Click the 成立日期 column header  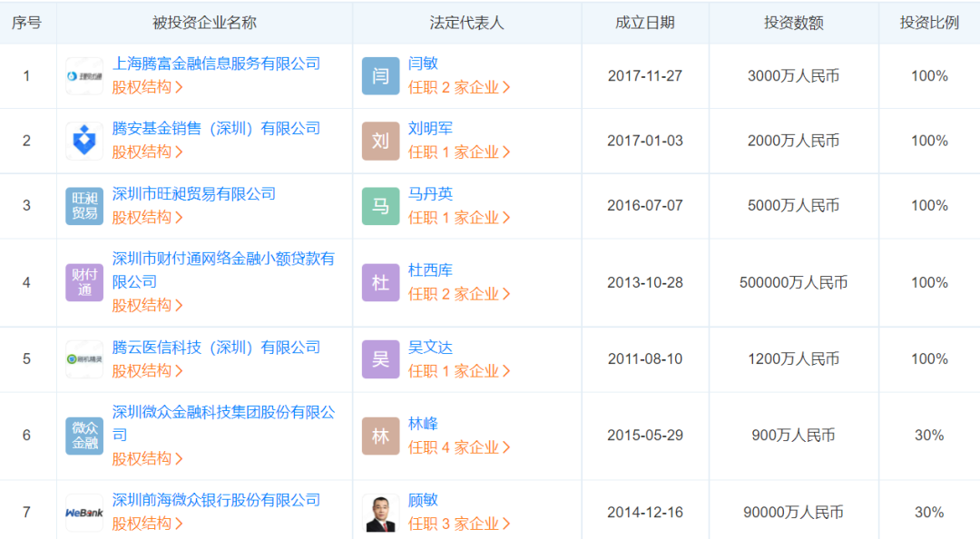[645, 23]
